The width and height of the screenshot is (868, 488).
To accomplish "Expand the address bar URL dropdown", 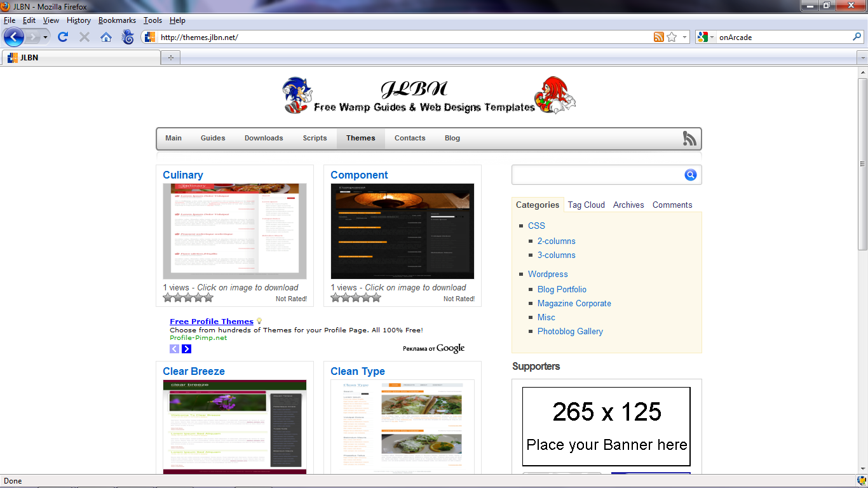I will pos(684,37).
